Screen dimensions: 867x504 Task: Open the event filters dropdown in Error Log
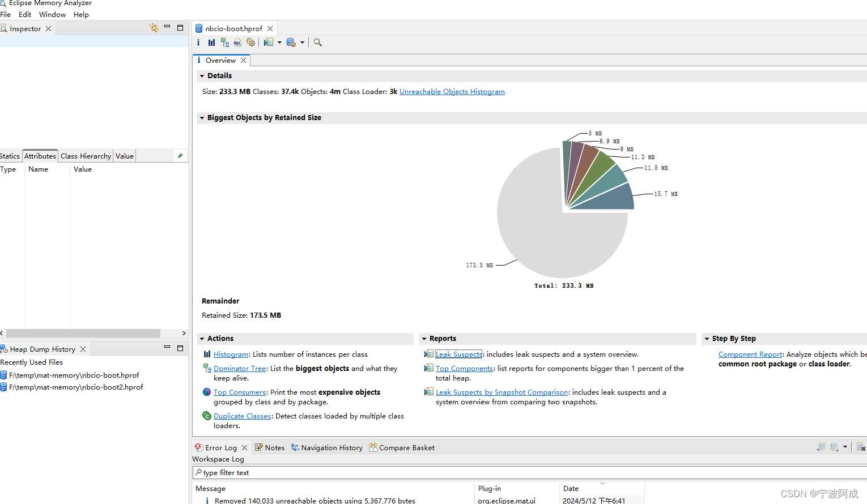coord(845,447)
